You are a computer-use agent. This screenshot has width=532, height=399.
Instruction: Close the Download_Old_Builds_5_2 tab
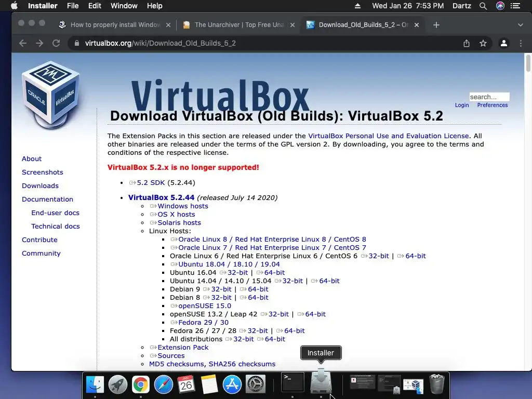coord(417,25)
